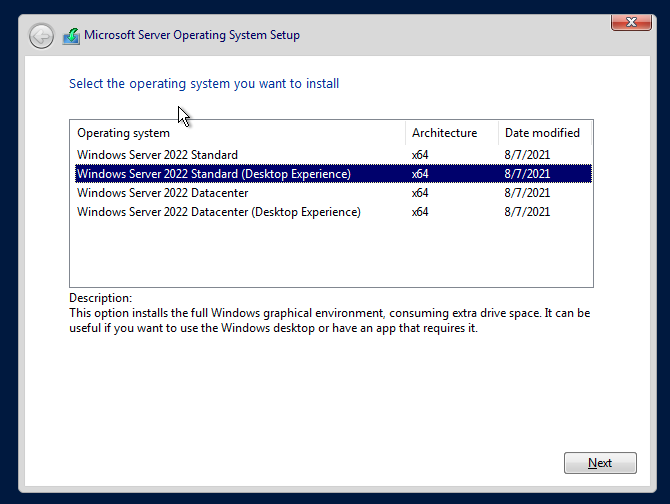This screenshot has height=504, width=670.
Task: Select Windows Server 2022 Datacenter (Desktop Experience)
Action: coord(333,212)
